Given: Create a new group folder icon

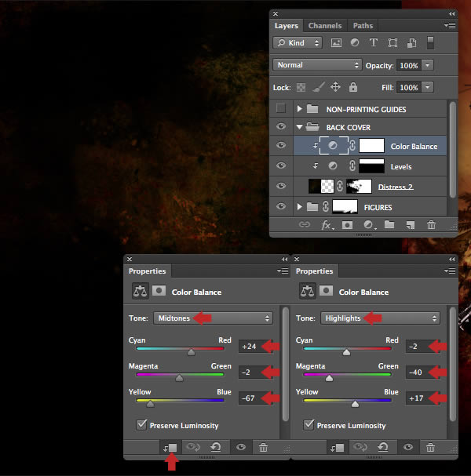Looking at the screenshot, I should 389,224.
